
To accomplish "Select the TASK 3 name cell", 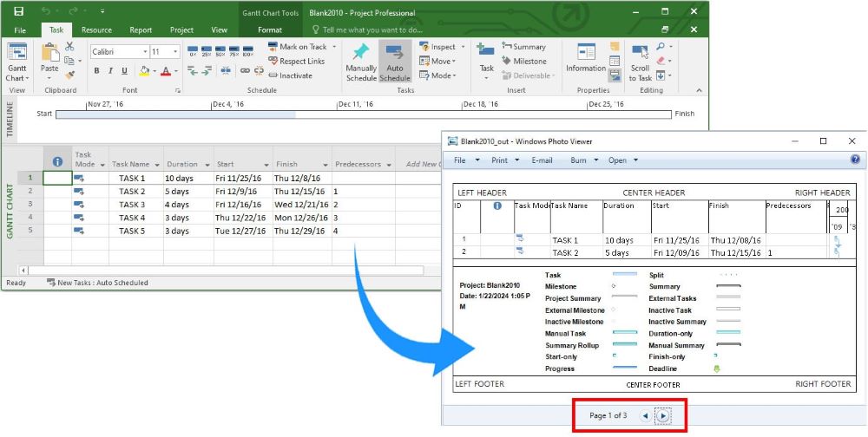I will click(132, 205).
